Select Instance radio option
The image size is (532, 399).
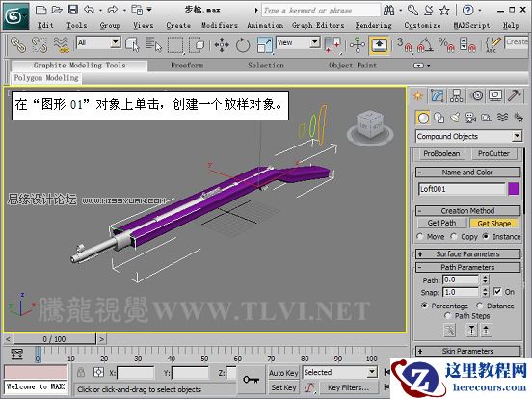point(486,236)
